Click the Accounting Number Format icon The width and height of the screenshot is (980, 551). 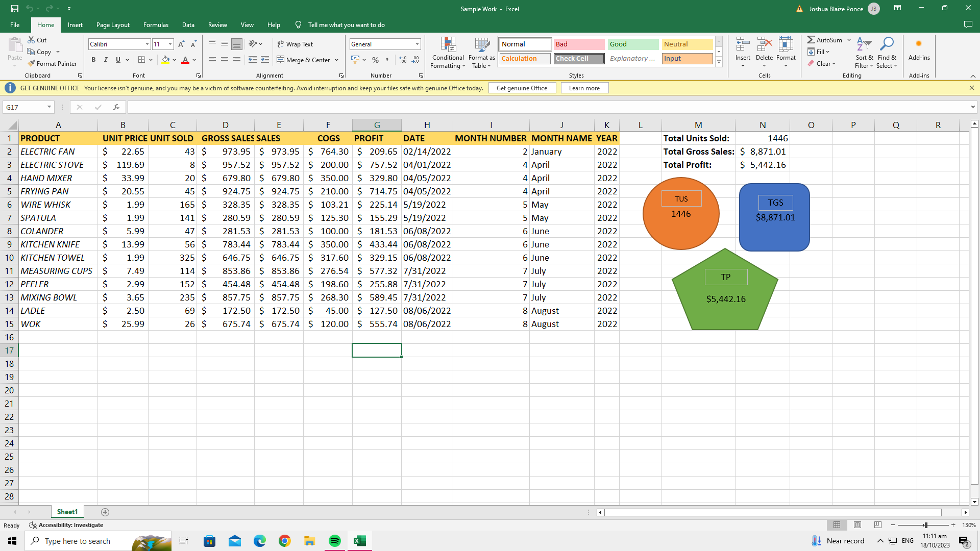[355, 60]
